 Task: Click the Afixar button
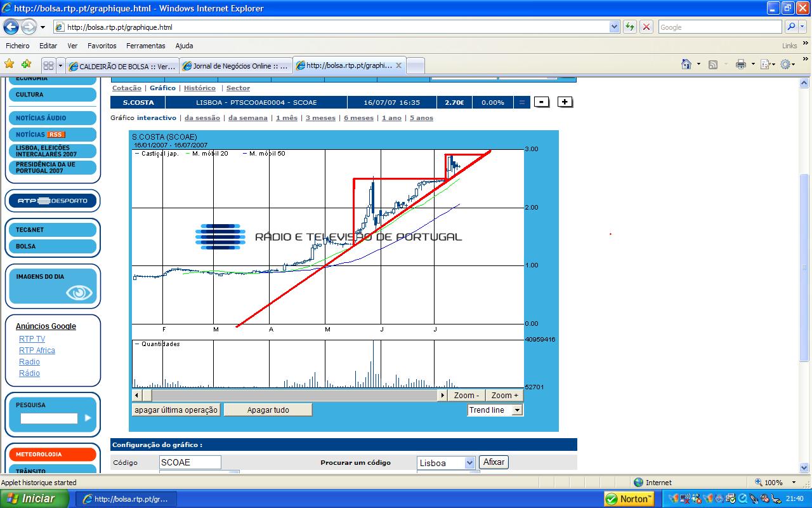click(x=494, y=462)
